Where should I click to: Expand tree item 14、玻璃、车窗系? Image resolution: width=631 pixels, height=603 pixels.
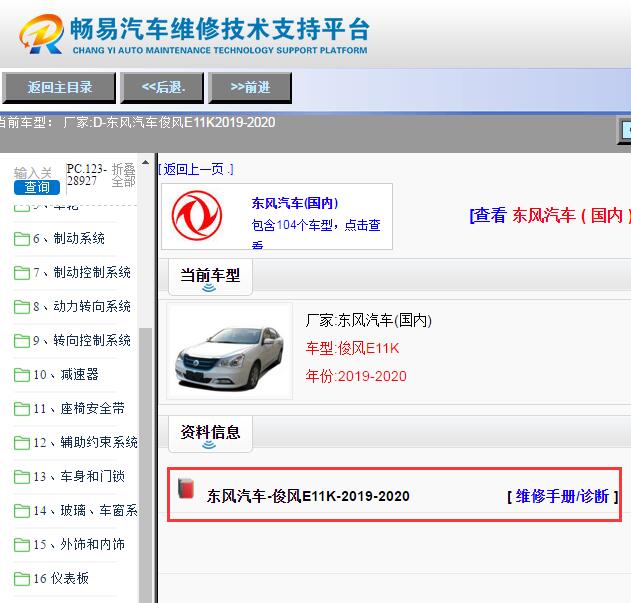point(85,510)
